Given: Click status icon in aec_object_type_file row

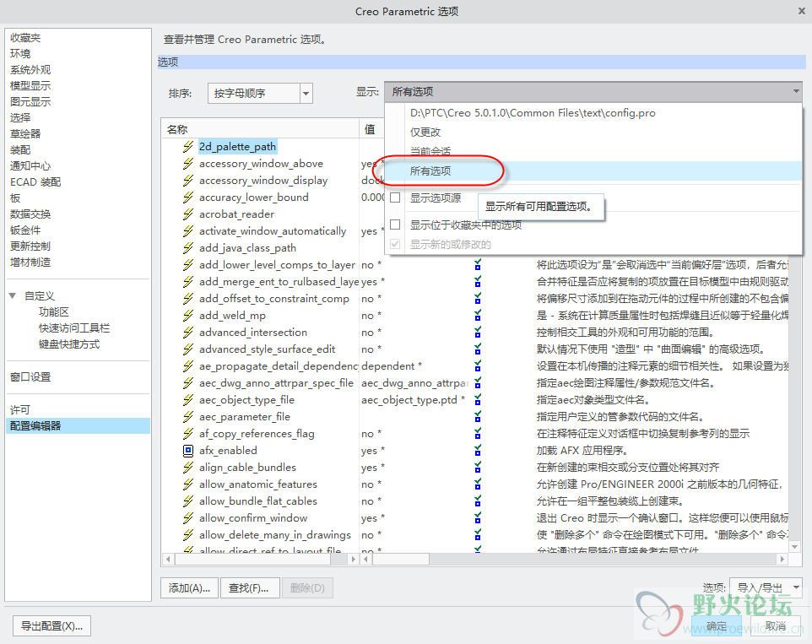Looking at the screenshot, I should point(478,400).
